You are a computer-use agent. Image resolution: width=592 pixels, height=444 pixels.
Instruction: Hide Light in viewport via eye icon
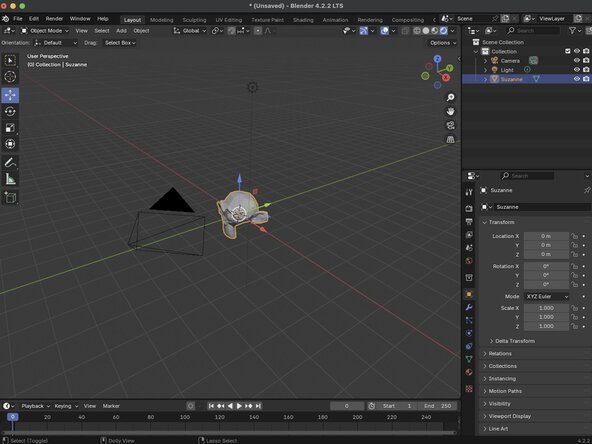tap(577, 70)
